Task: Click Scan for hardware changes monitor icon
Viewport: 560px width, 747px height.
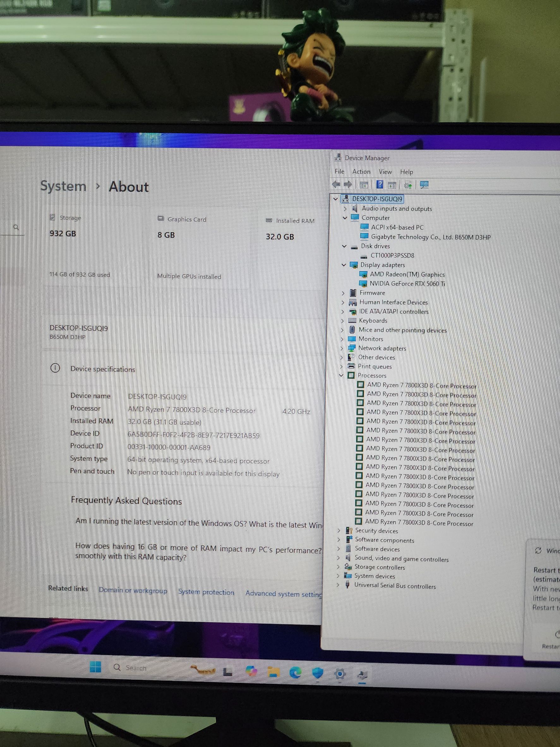Action: tap(424, 185)
